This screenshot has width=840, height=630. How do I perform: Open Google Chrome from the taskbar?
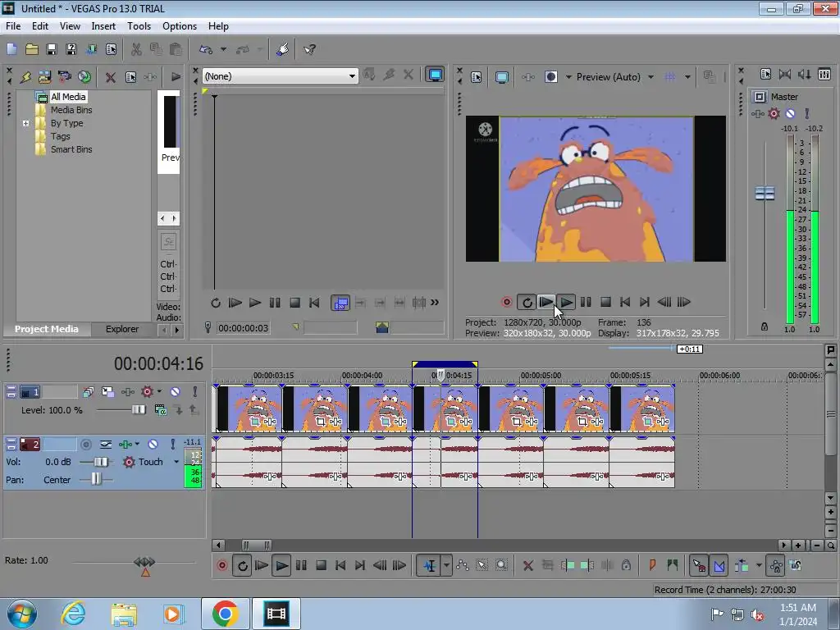point(225,614)
